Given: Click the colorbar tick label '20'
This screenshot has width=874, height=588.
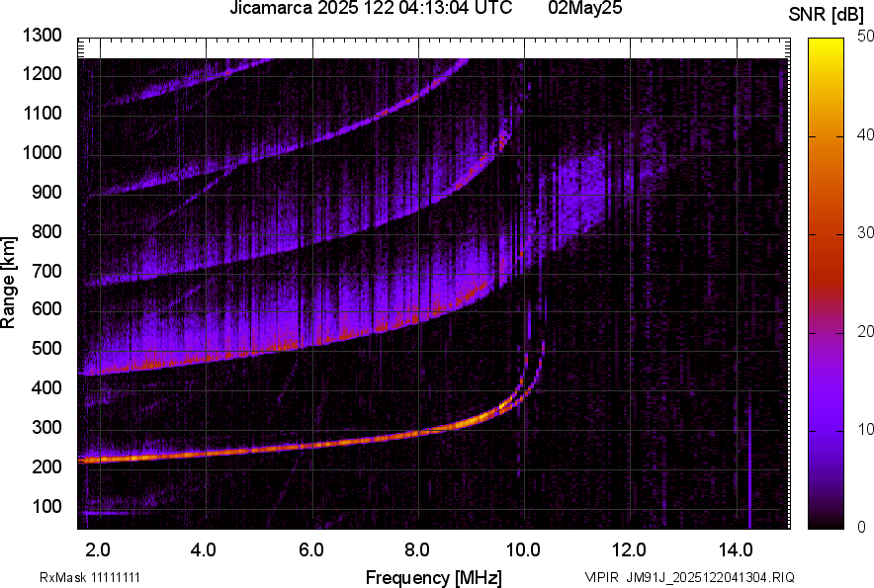Looking at the screenshot, I should coord(866,331).
